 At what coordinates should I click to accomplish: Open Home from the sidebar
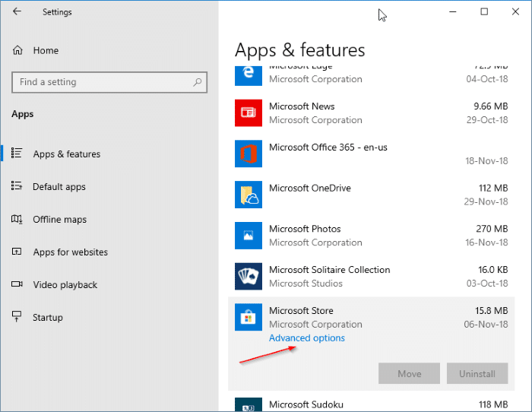coord(46,51)
